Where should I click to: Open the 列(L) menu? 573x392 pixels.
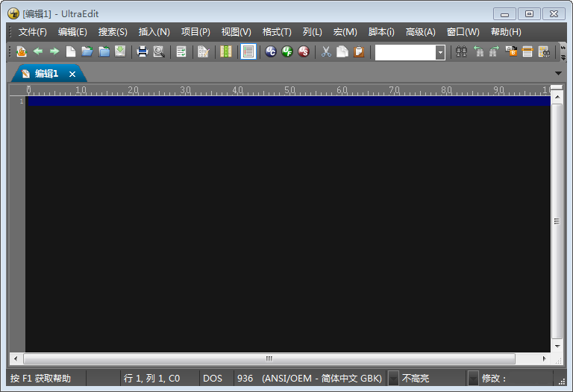312,32
